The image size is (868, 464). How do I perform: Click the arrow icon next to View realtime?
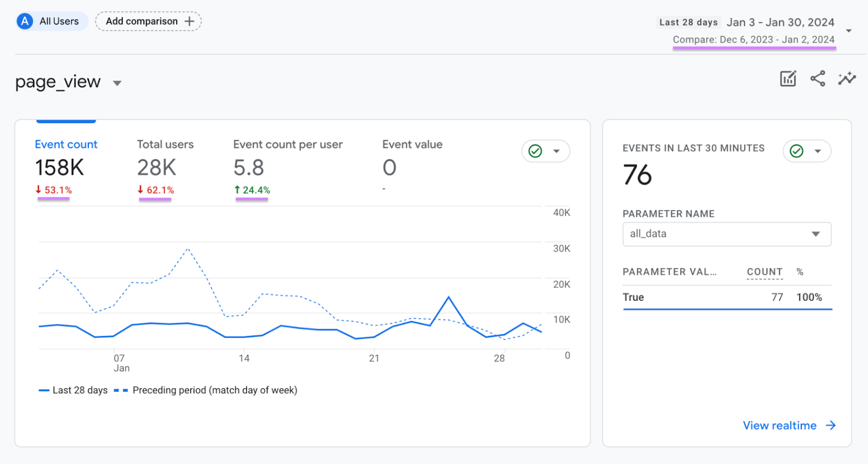pyautogui.click(x=831, y=426)
